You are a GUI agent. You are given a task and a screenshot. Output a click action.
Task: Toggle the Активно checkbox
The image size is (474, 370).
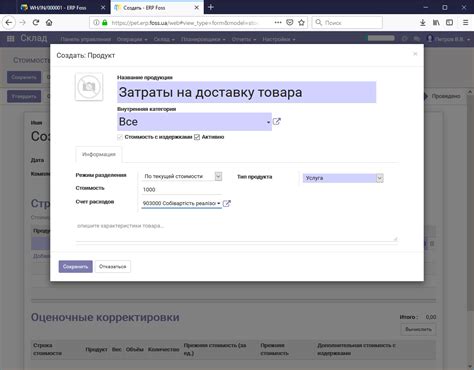197,137
